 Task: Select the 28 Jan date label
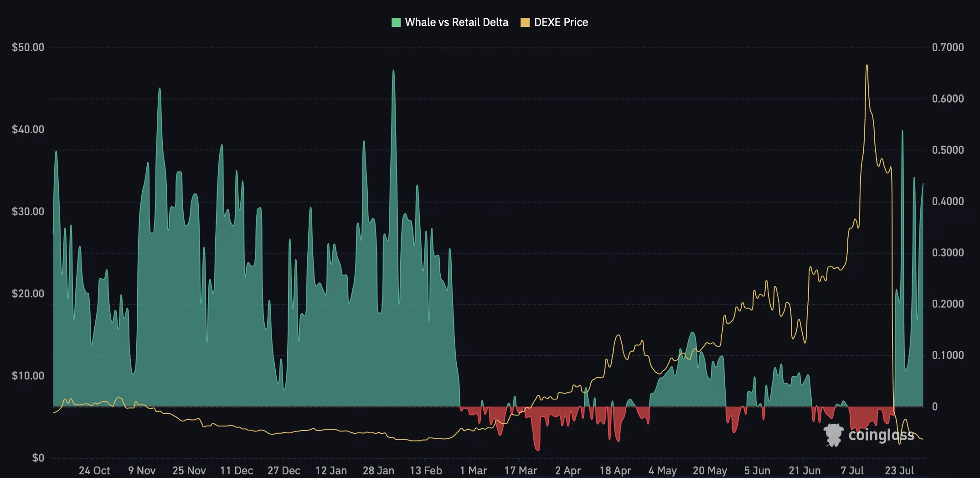click(378, 470)
